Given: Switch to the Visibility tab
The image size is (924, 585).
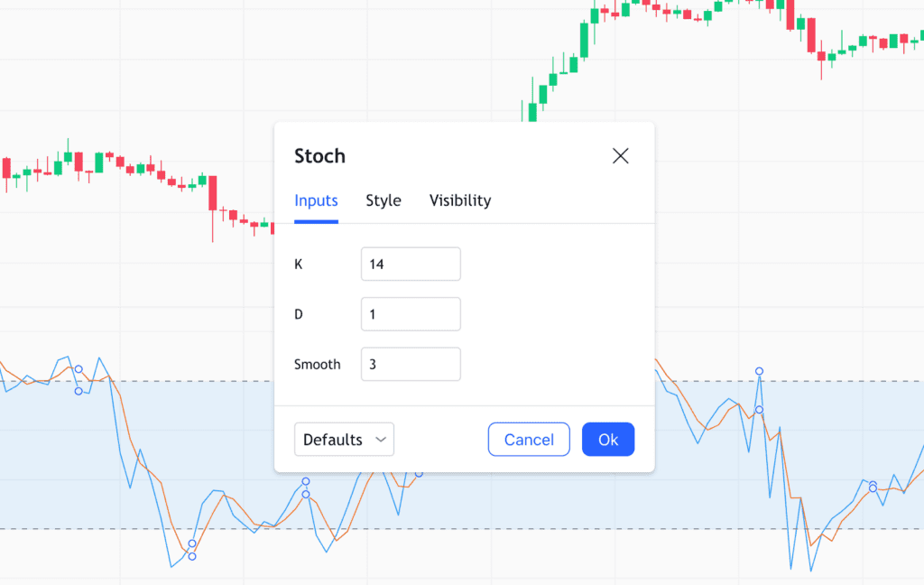Looking at the screenshot, I should coord(460,200).
